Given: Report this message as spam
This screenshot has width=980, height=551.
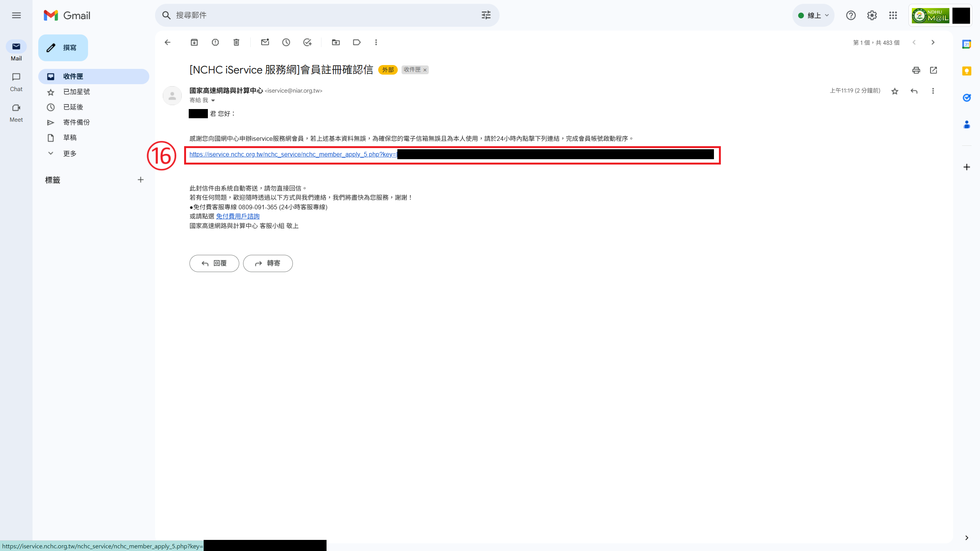Looking at the screenshot, I should click(x=215, y=42).
